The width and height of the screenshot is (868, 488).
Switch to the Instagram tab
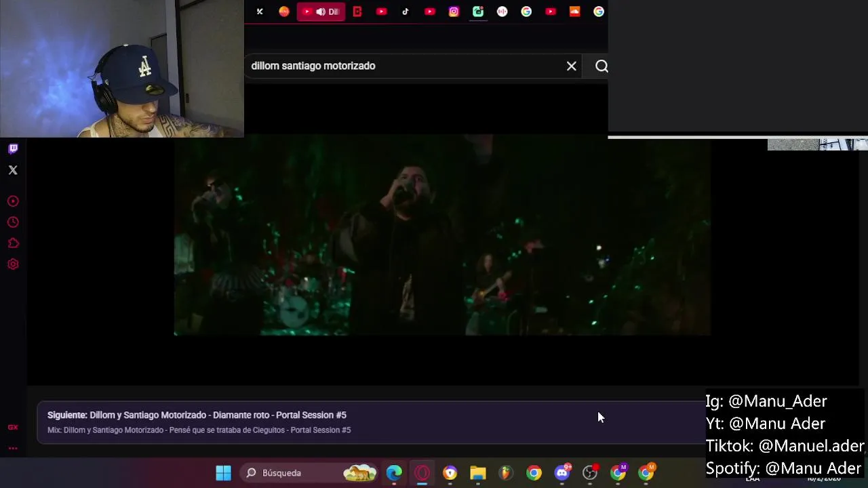coord(454,12)
